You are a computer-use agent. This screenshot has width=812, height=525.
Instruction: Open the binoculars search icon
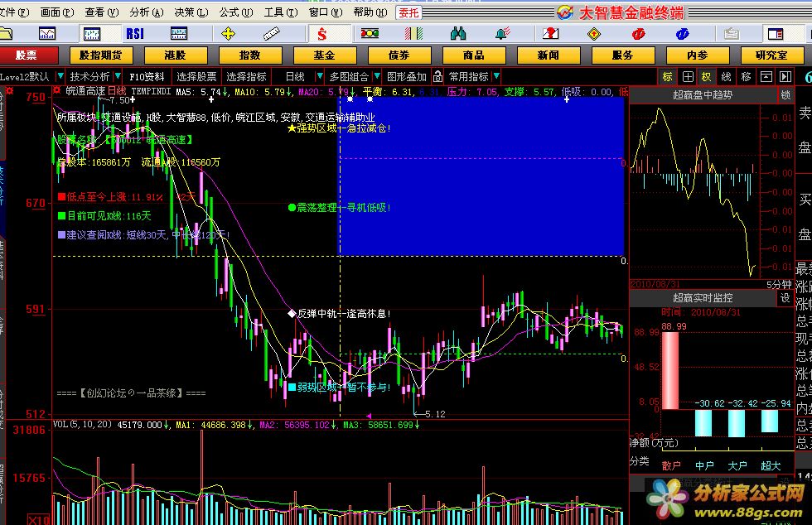[x=457, y=34]
